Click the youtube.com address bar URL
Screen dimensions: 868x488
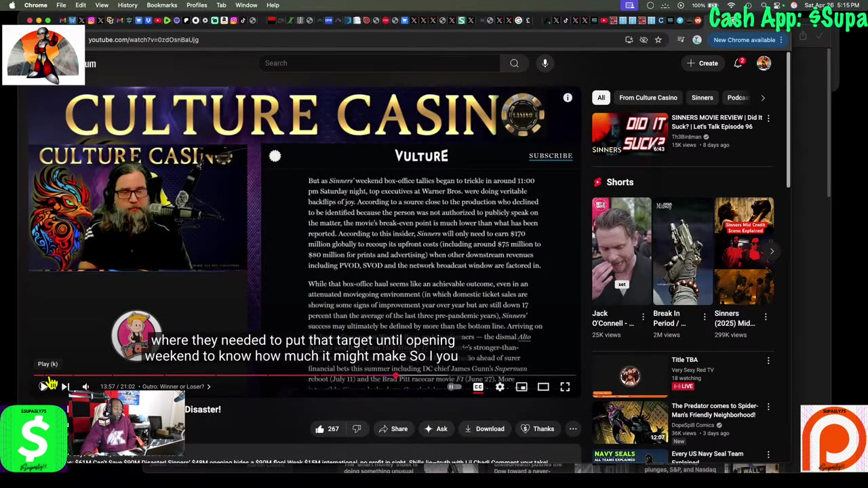coord(143,40)
